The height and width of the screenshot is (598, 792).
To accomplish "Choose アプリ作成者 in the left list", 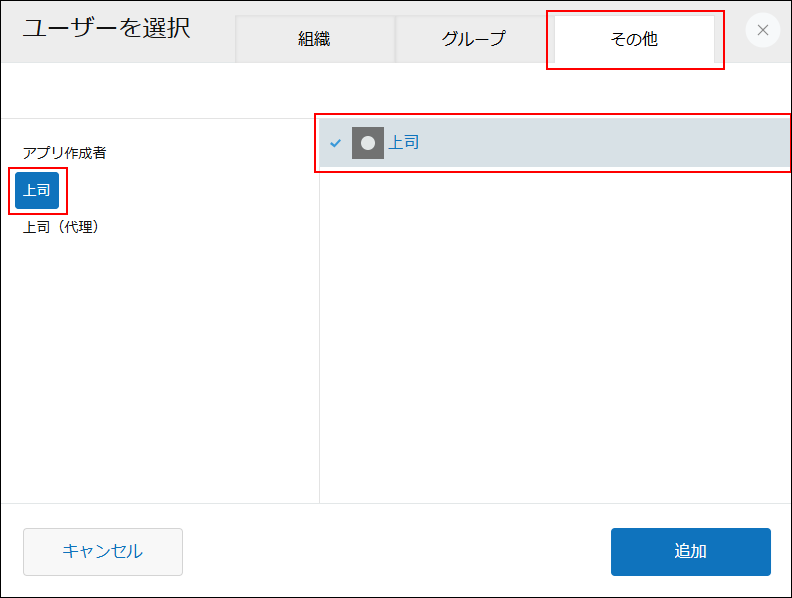I will pyautogui.click(x=65, y=153).
